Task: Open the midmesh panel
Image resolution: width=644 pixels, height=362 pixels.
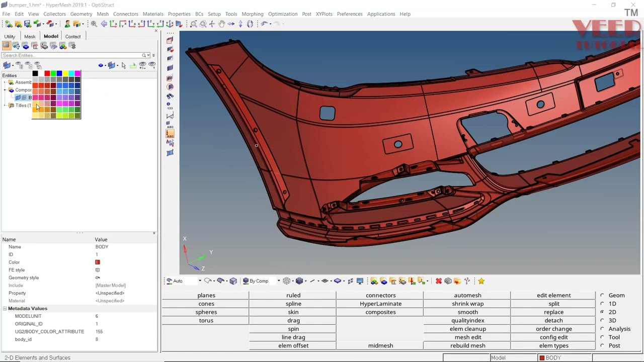Action: [380, 346]
